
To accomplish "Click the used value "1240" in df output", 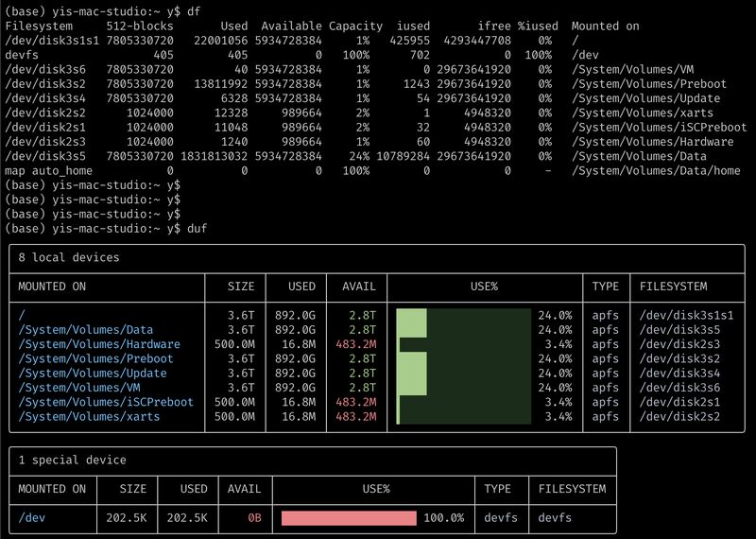I will pyautogui.click(x=234, y=142).
